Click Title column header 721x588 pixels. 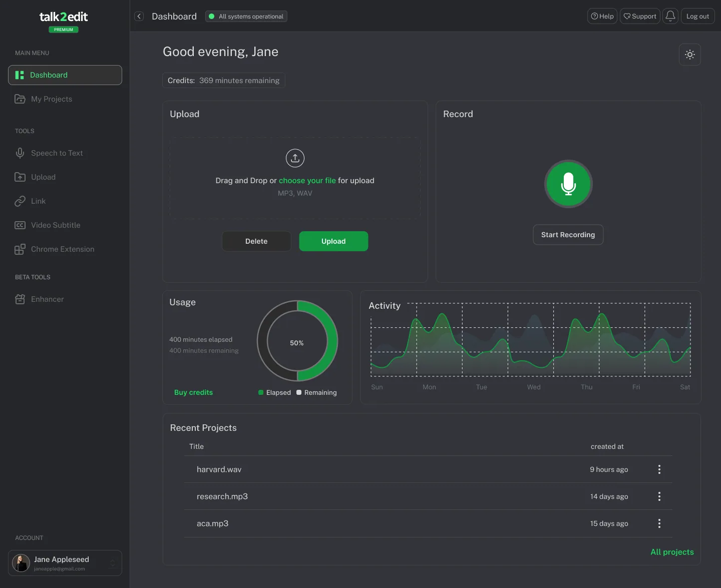tap(196, 446)
